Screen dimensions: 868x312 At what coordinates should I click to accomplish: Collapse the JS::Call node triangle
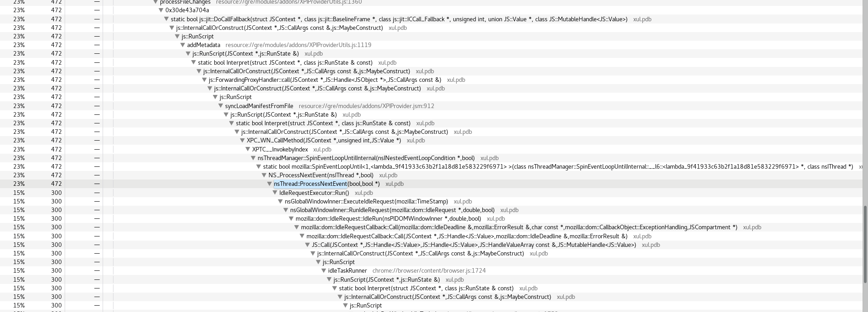[307, 245]
